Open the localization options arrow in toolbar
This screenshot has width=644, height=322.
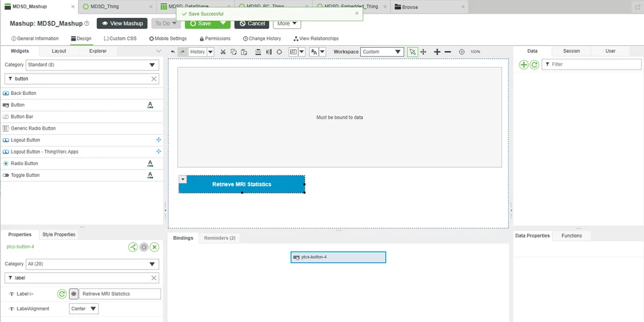tap(323, 52)
